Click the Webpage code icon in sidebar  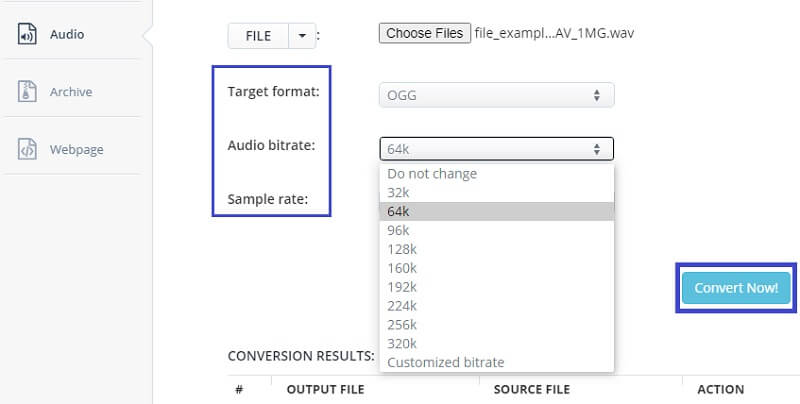tap(27, 150)
